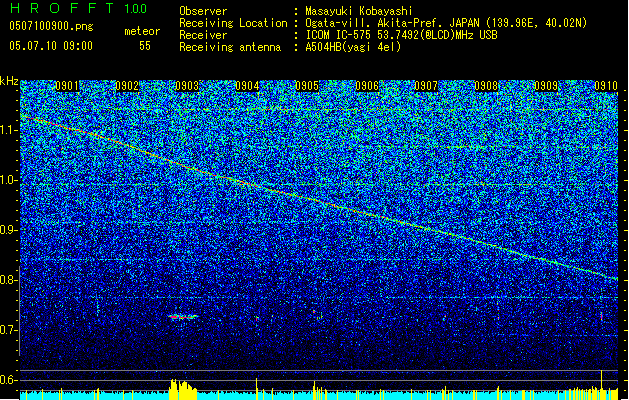The height and width of the screenshot is (400, 629).
Task: Select observer name Masayuki Kobayashi
Action: pyautogui.click(x=358, y=11)
